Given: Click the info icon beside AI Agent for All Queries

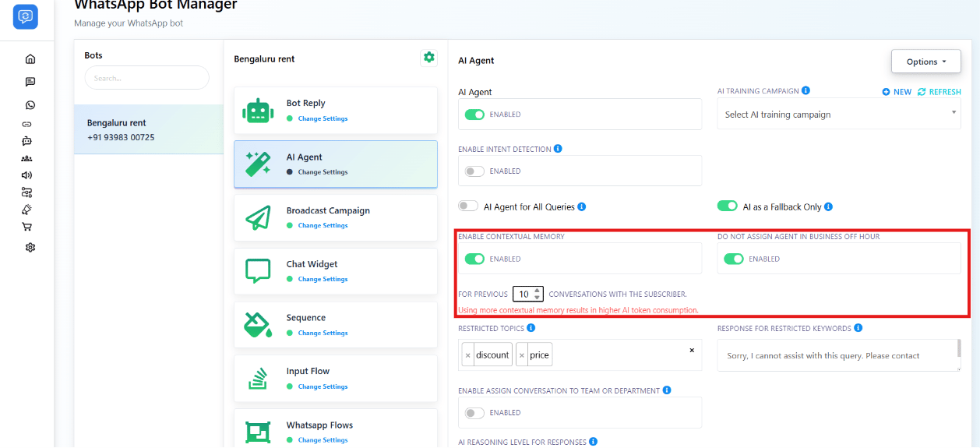Looking at the screenshot, I should point(582,206).
